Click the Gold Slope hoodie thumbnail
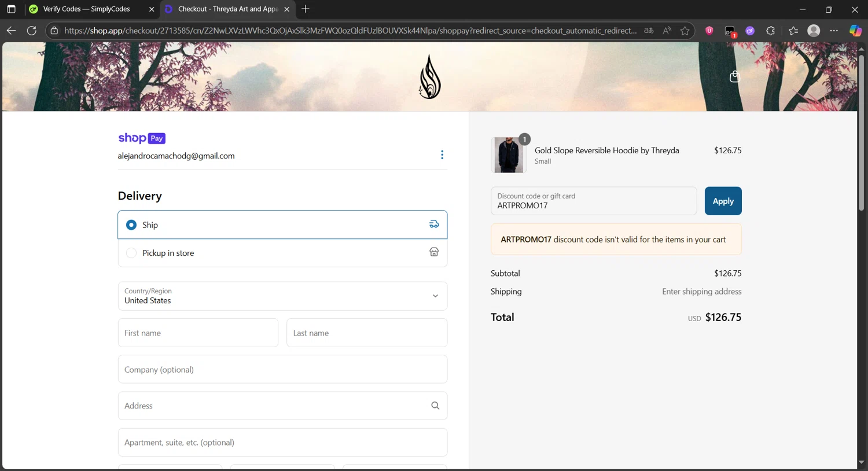 point(509,154)
